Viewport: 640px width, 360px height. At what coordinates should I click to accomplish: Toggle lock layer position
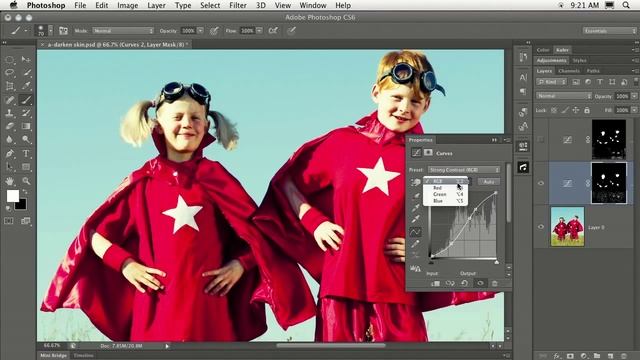[x=576, y=110]
